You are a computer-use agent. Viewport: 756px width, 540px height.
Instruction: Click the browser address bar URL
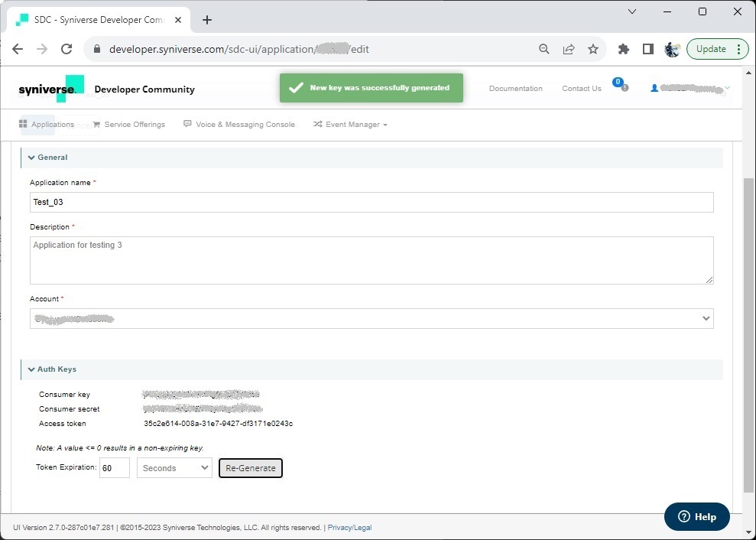click(x=239, y=49)
